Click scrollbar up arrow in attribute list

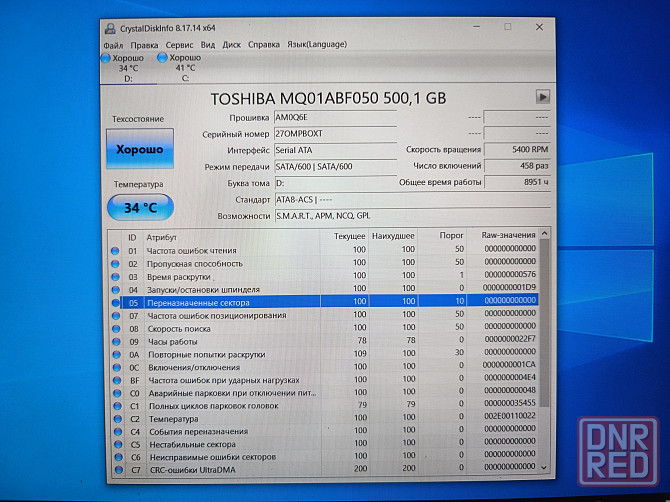(x=544, y=233)
